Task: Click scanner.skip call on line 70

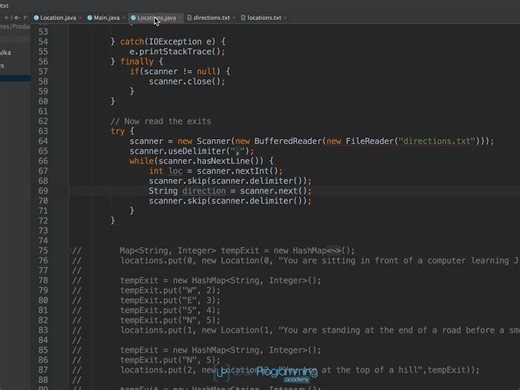Action: click(230, 201)
